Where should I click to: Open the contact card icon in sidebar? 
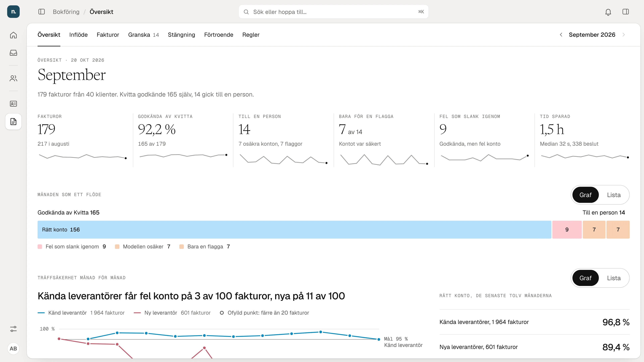pyautogui.click(x=13, y=104)
